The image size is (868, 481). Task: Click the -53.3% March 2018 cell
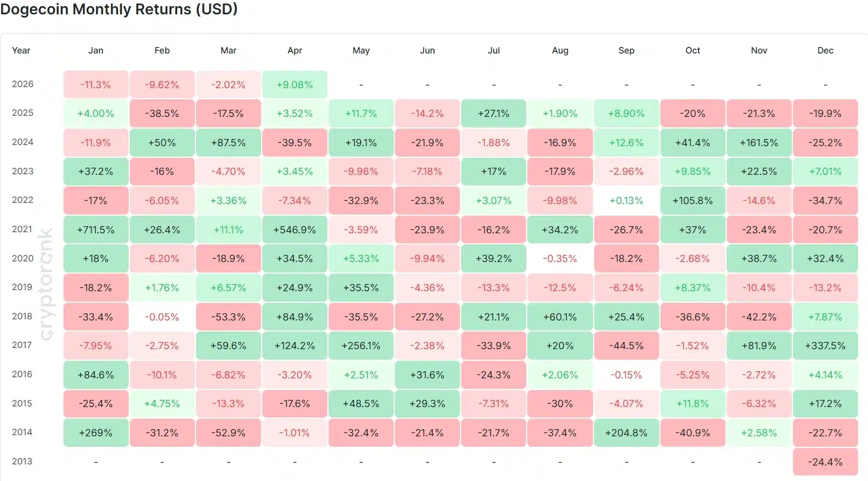pyautogui.click(x=229, y=317)
